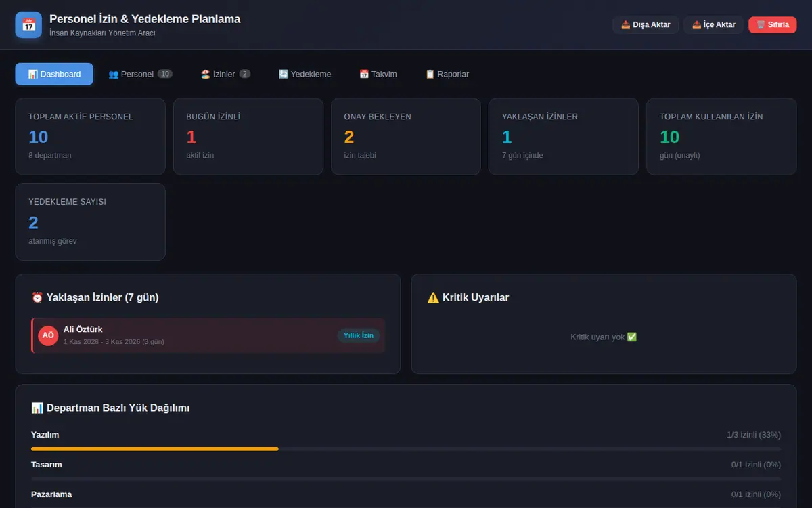Click the red Sıfırla reset button

pos(772,25)
